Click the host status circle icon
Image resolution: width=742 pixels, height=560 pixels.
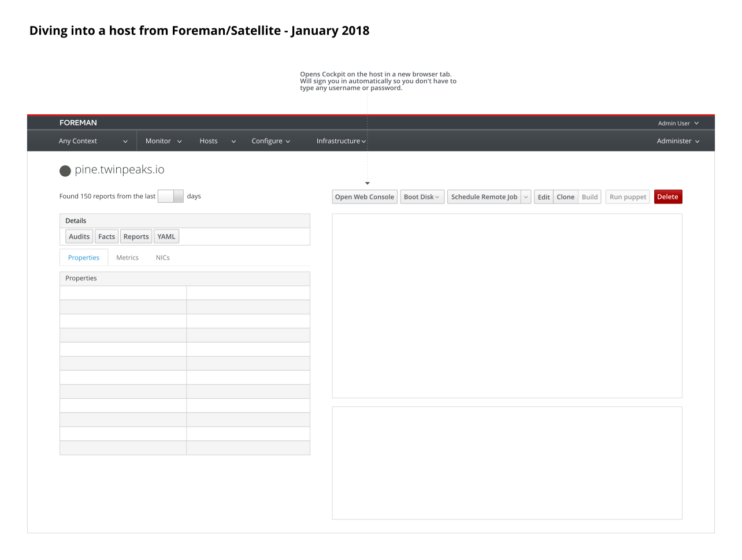(x=65, y=170)
